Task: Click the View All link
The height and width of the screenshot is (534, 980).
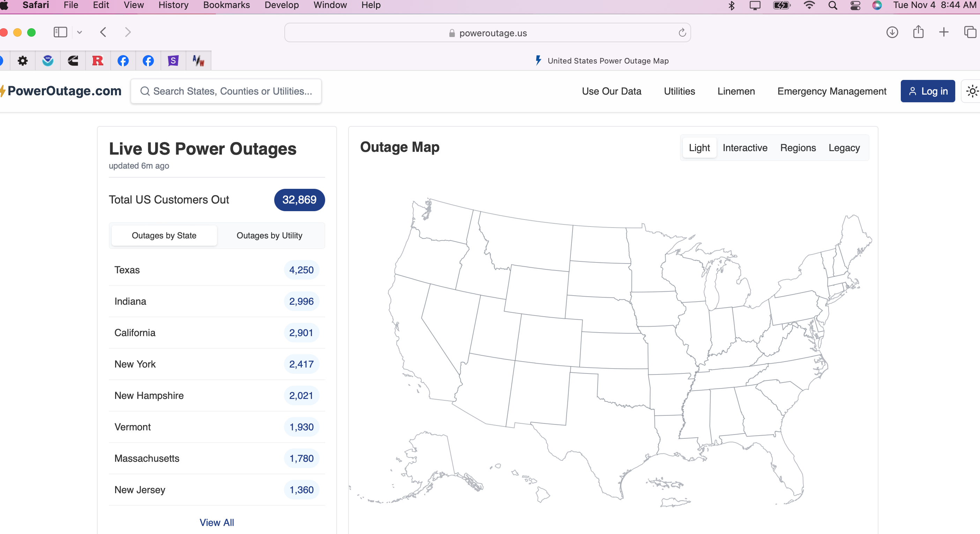Action: 216,522
